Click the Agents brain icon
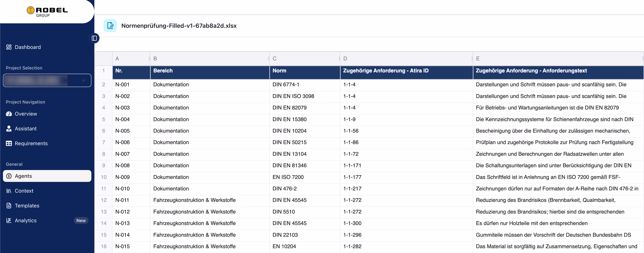 tap(9, 176)
